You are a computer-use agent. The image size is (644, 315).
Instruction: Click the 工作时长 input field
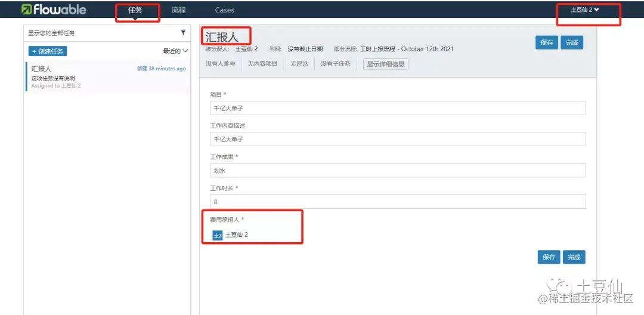pos(398,202)
